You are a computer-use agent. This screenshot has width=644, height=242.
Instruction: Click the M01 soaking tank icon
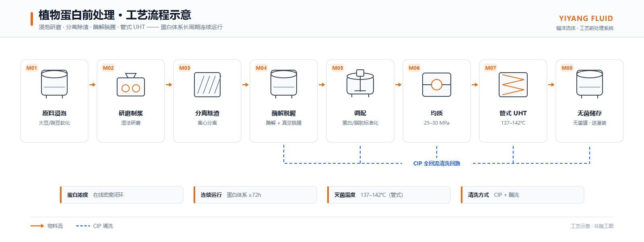54,84
